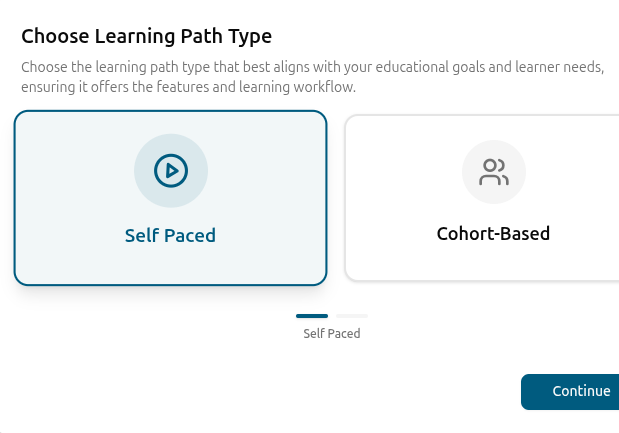Click the Continue button

570,392
